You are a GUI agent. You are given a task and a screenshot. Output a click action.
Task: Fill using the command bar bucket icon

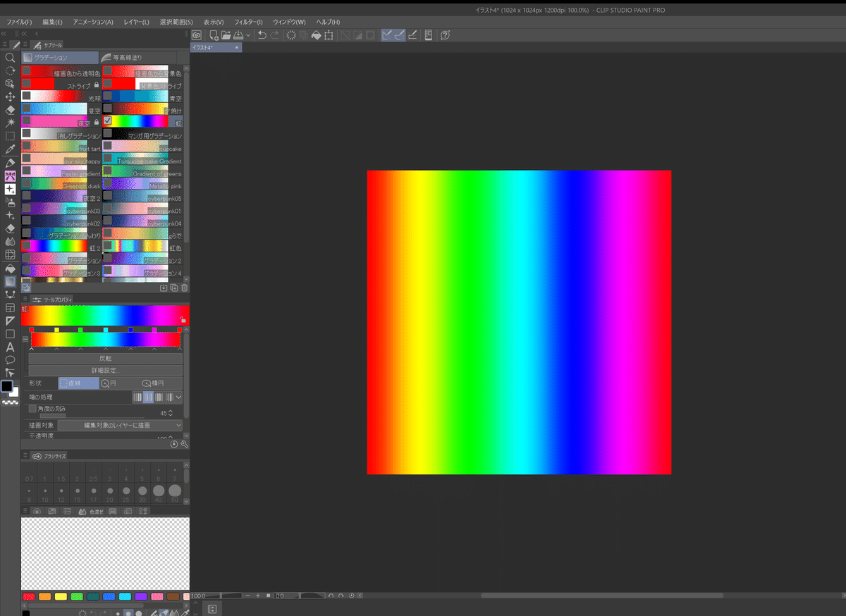pos(317,35)
